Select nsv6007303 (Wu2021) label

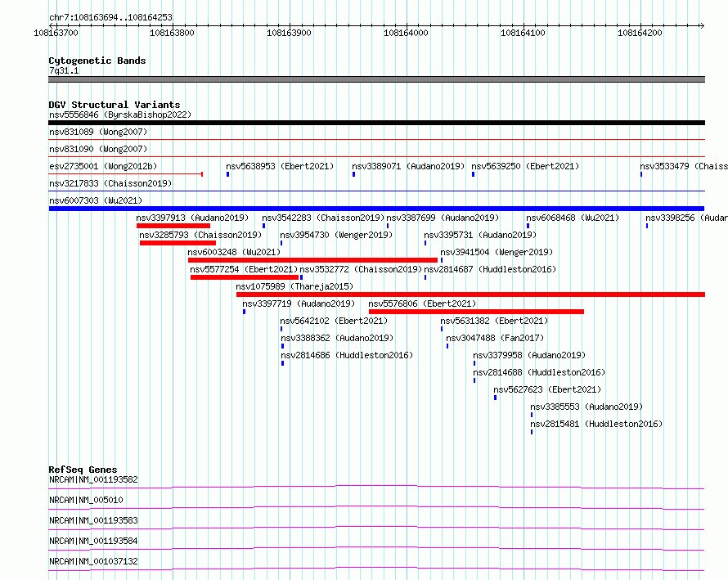[96, 200]
